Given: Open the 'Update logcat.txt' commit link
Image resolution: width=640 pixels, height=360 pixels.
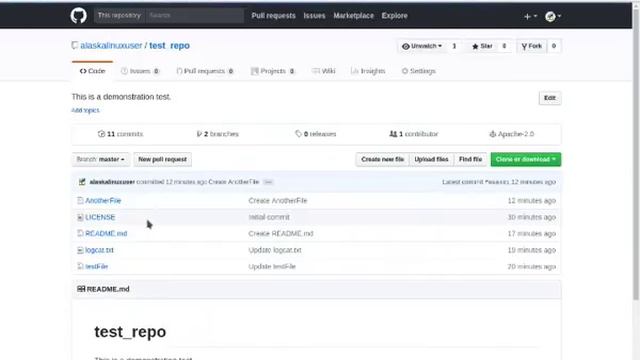Looking at the screenshot, I should 275,250.
